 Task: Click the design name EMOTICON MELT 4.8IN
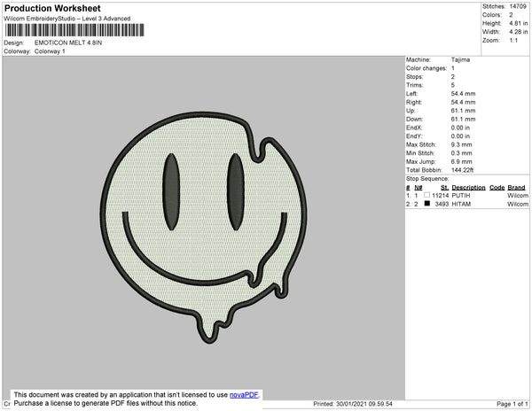coord(70,43)
